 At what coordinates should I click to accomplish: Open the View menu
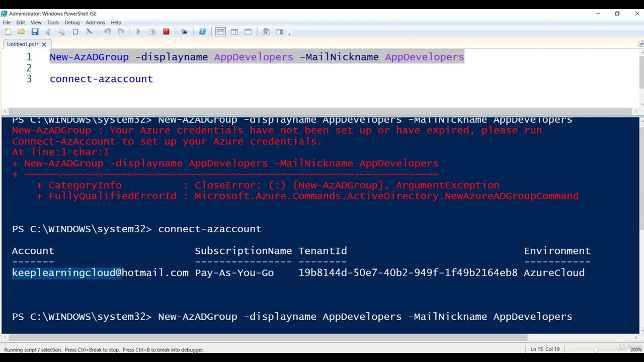coord(36,23)
